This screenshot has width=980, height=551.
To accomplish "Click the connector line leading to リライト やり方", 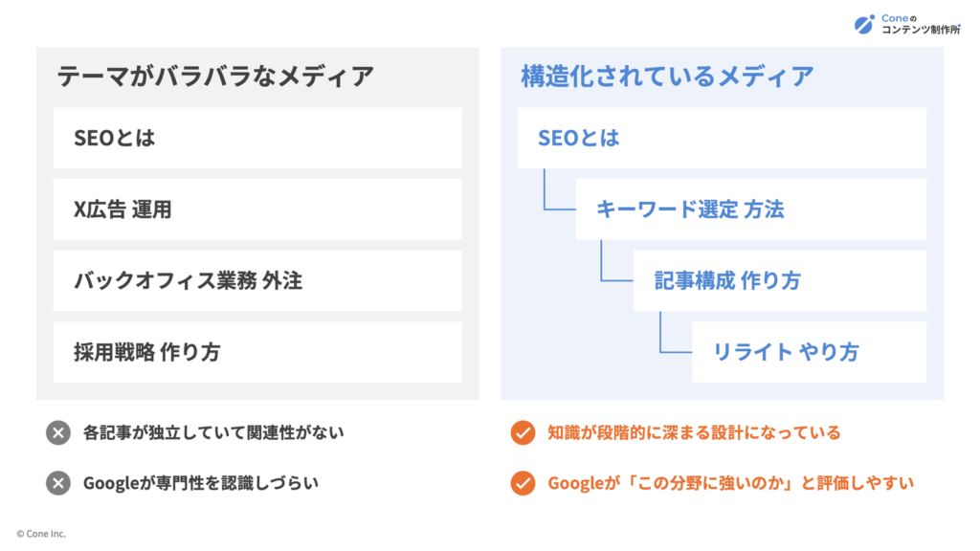I will coord(675,332).
